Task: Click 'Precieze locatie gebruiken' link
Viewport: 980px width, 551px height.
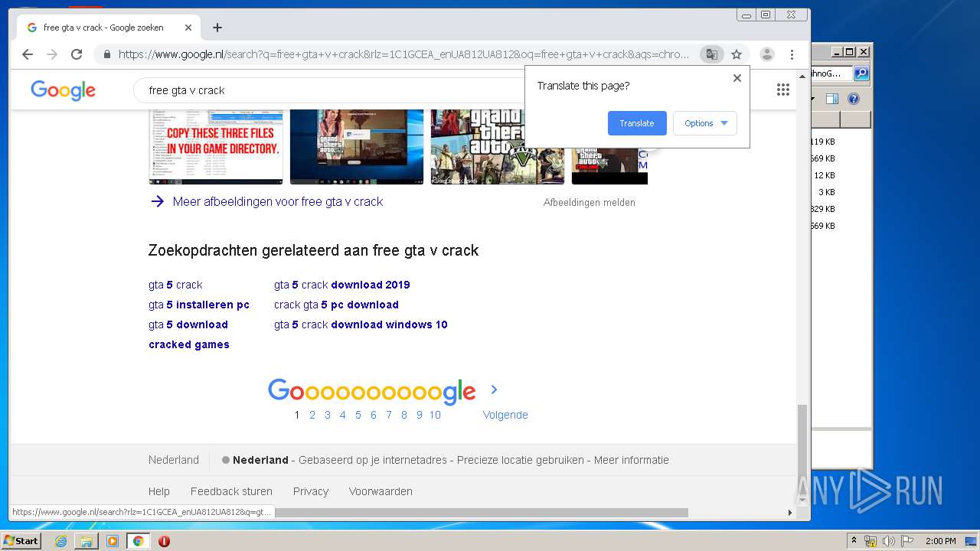Action: point(520,460)
